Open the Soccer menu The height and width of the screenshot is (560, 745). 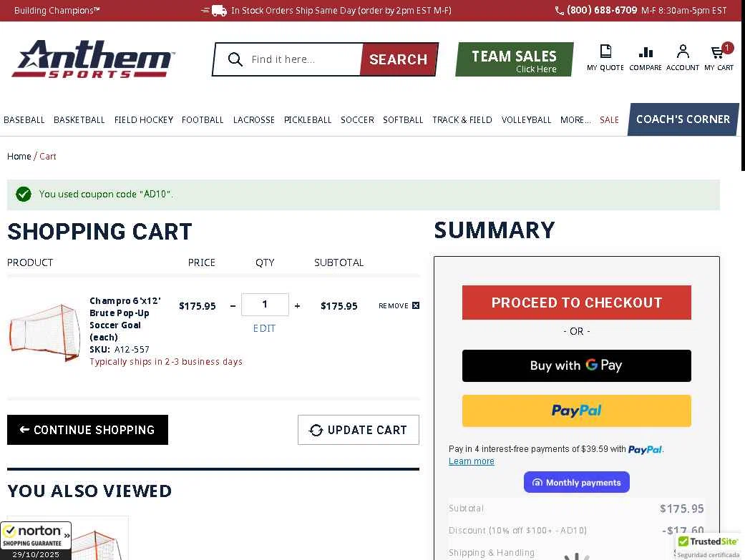tap(357, 119)
